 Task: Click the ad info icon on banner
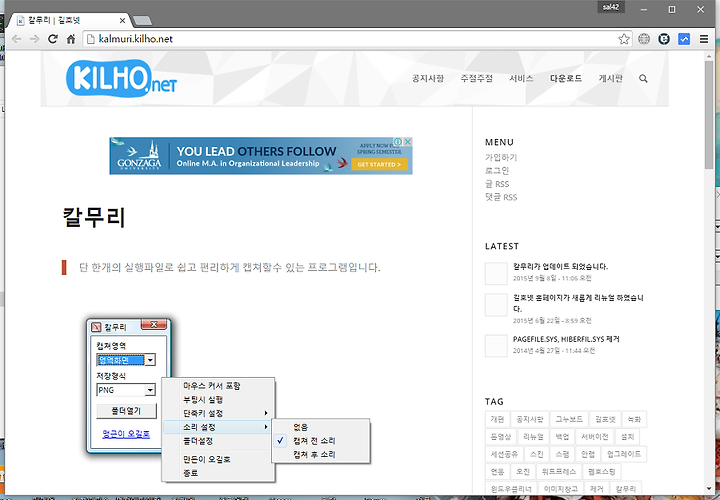pos(398,141)
